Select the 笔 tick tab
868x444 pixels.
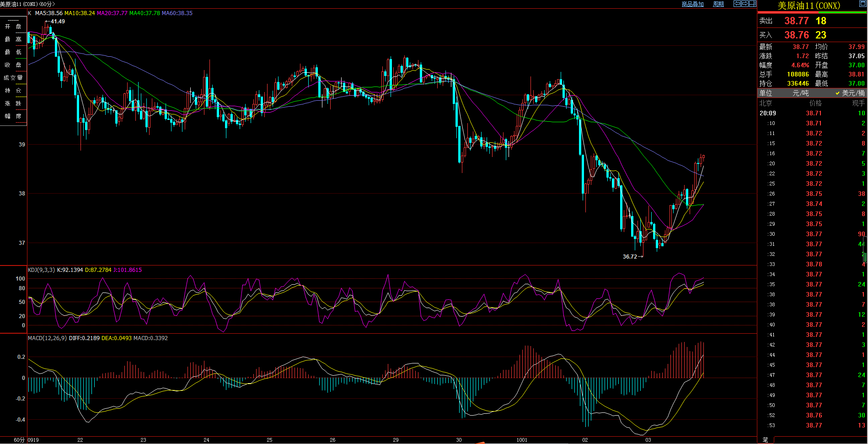point(766,440)
